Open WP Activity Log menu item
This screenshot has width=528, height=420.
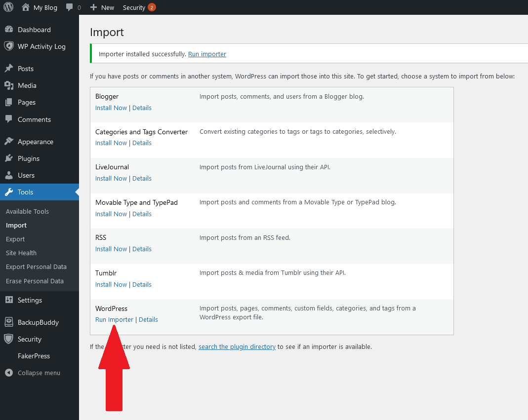[x=41, y=46]
